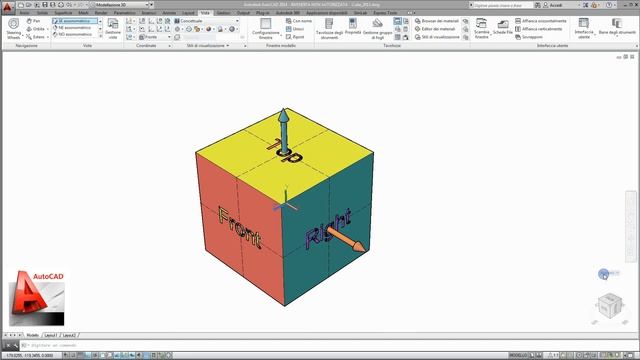Open Gestione viste manager

tap(113, 29)
